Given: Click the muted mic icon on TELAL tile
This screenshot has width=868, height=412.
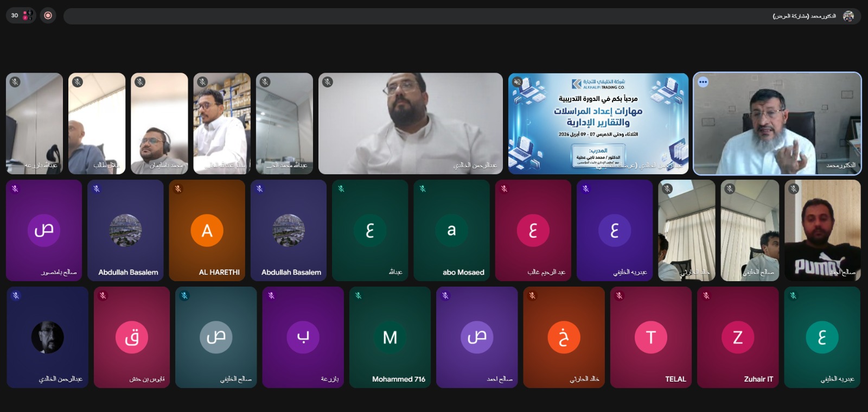Looking at the screenshot, I should [619, 296].
